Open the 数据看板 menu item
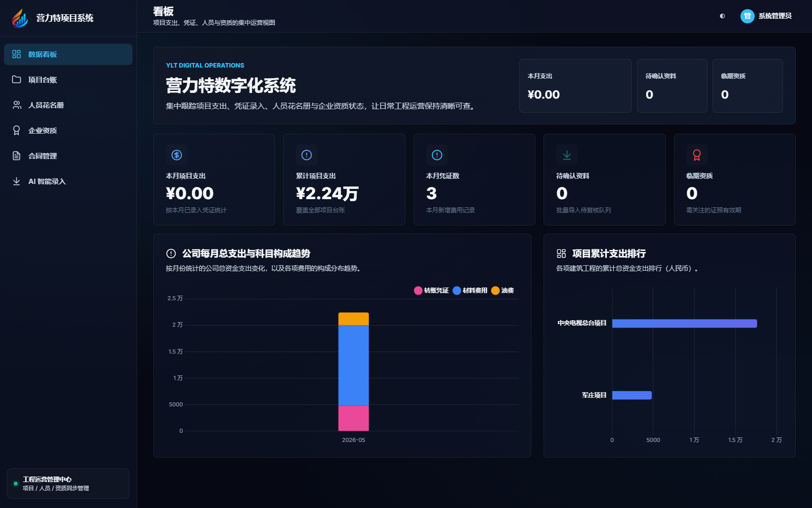 pos(68,54)
